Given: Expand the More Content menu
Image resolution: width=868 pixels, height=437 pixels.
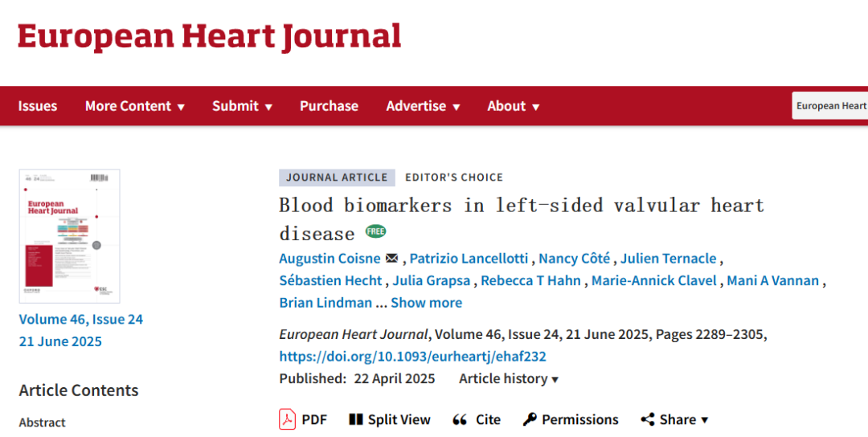Looking at the screenshot, I should [134, 106].
